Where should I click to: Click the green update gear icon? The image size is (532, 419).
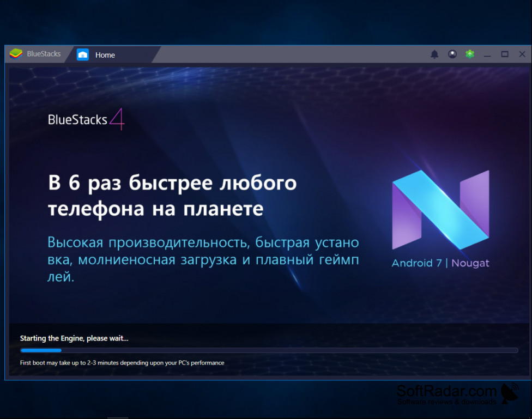pyautogui.click(x=470, y=53)
